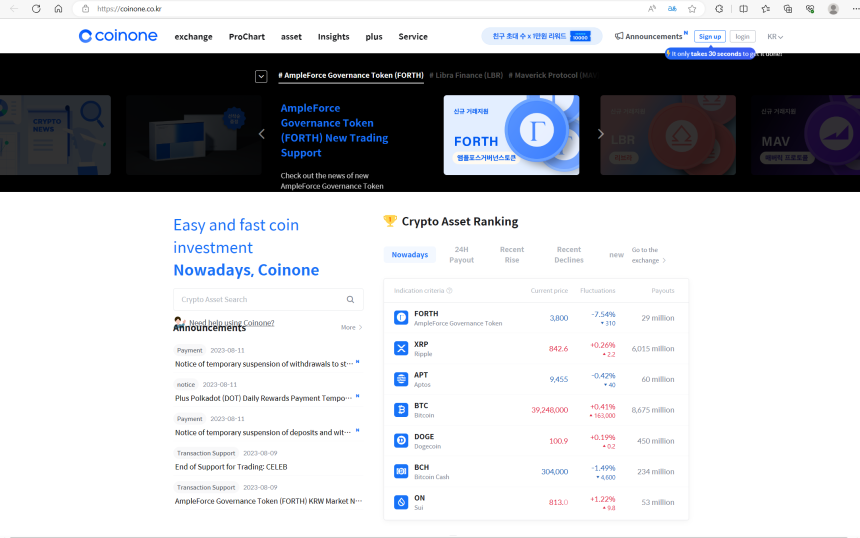Click the XRP Ripple coin icon
Screen dimensions: 860x538
(401, 348)
